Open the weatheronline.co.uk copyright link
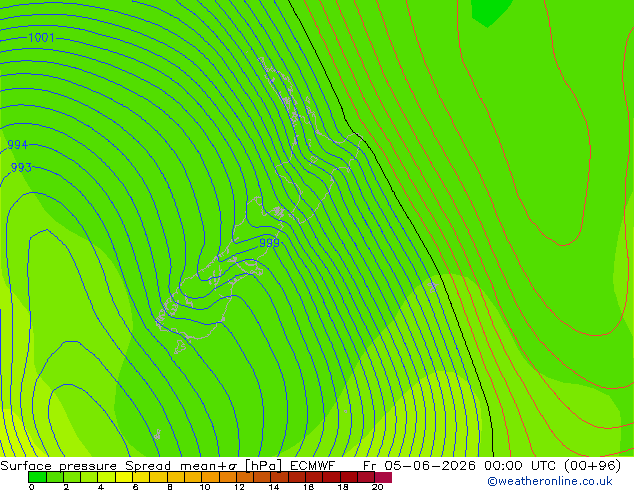Viewport: 634px width, 490px height. point(550,481)
